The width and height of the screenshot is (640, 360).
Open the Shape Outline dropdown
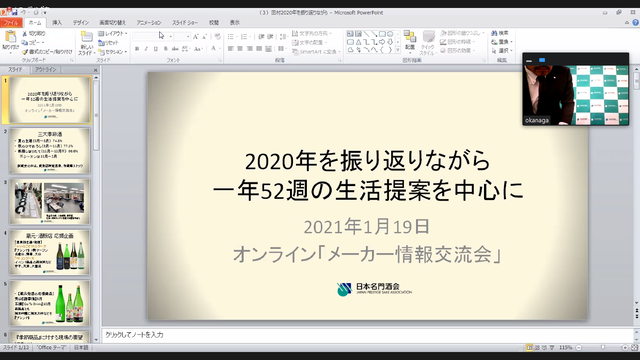pos(457,42)
